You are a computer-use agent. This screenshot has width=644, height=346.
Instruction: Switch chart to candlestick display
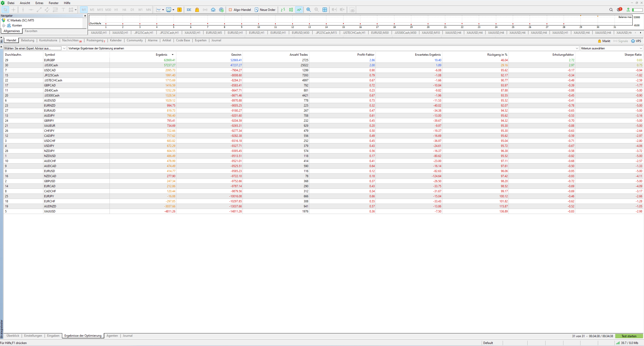click(x=291, y=10)
